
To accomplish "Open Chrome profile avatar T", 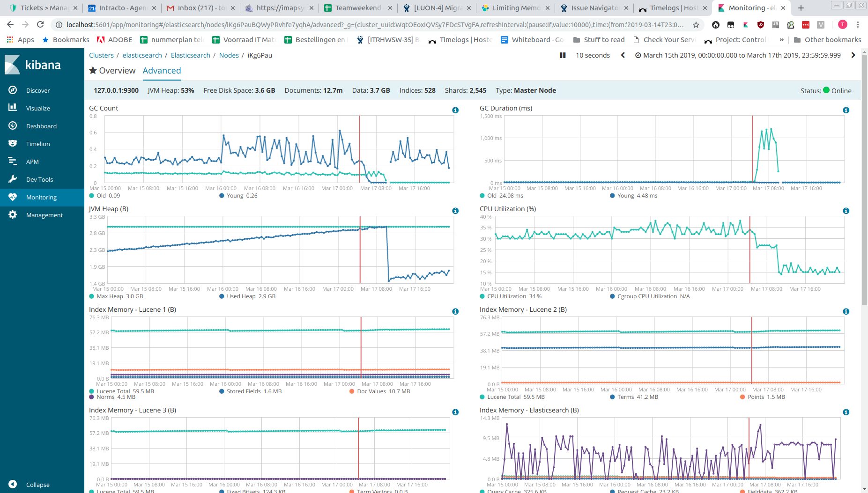I will 843,25.
